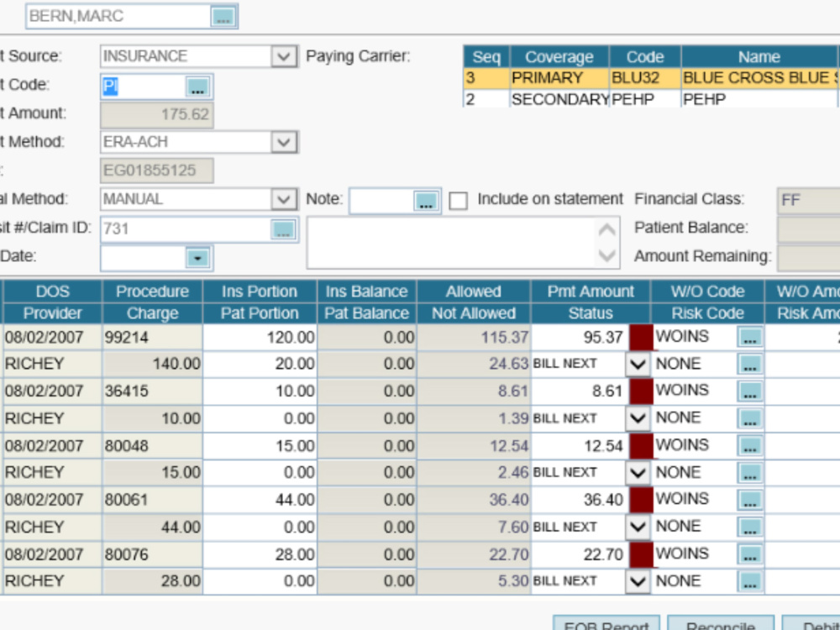Open patient lookup beside BERN,MARC field
The height and width of the screenshot is (630, 840).
223,16
